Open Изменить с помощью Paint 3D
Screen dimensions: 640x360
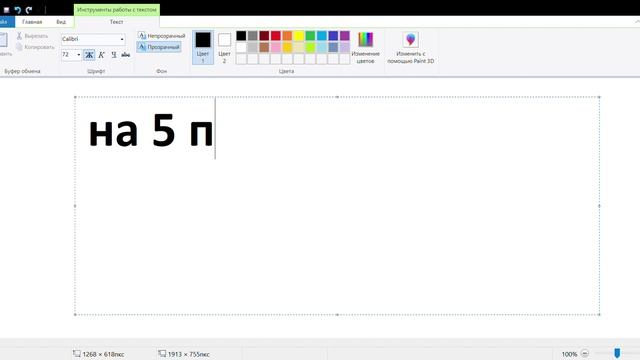(x=411, y=47)
